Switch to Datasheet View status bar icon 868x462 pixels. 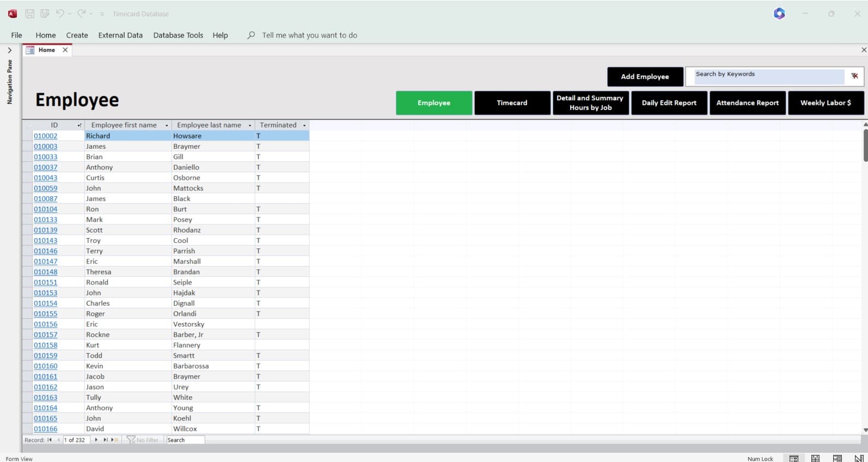pyautogui.click(x=815, y=458)
